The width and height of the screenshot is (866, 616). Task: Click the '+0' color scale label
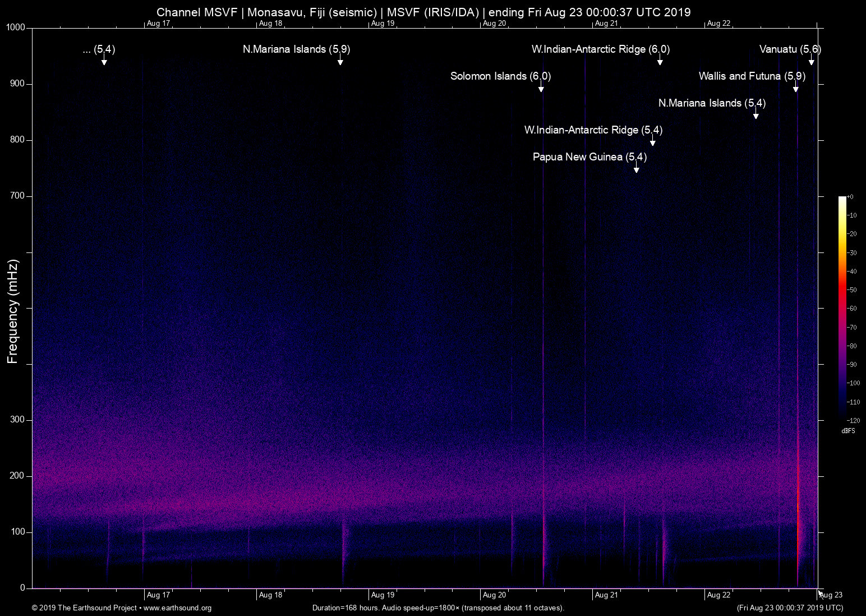pyautogui.click(x=850, y=197)
